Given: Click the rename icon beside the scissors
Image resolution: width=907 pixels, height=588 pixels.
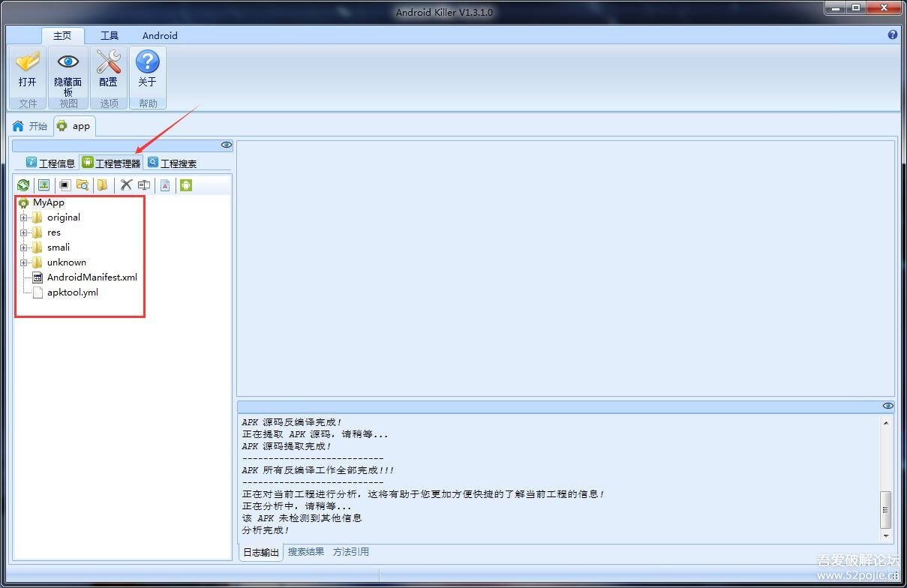Looking at the screenshot, I should click(144, 185).
